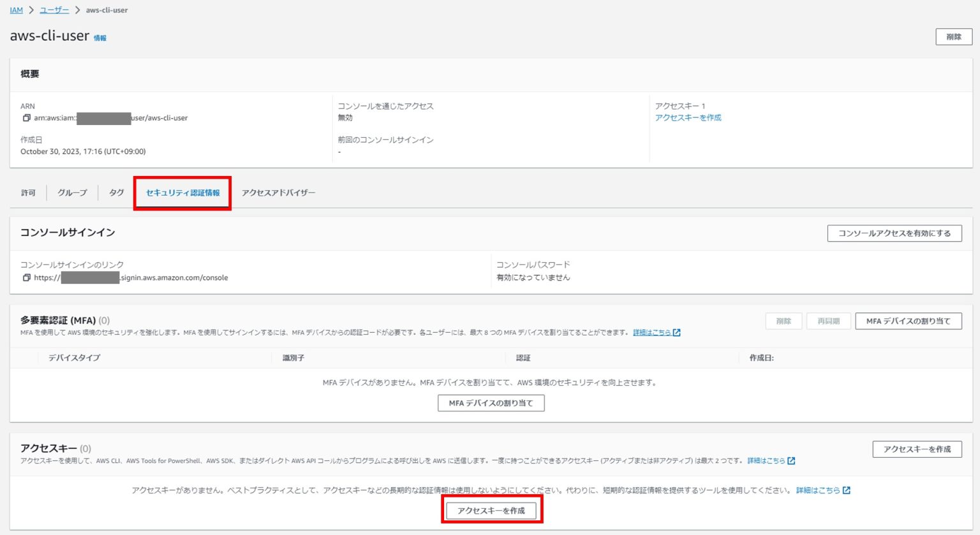The height and width of the screenshot is (535, 980).
Task: Open external link for short-term credentials details
Action: (x=846, y=490)
